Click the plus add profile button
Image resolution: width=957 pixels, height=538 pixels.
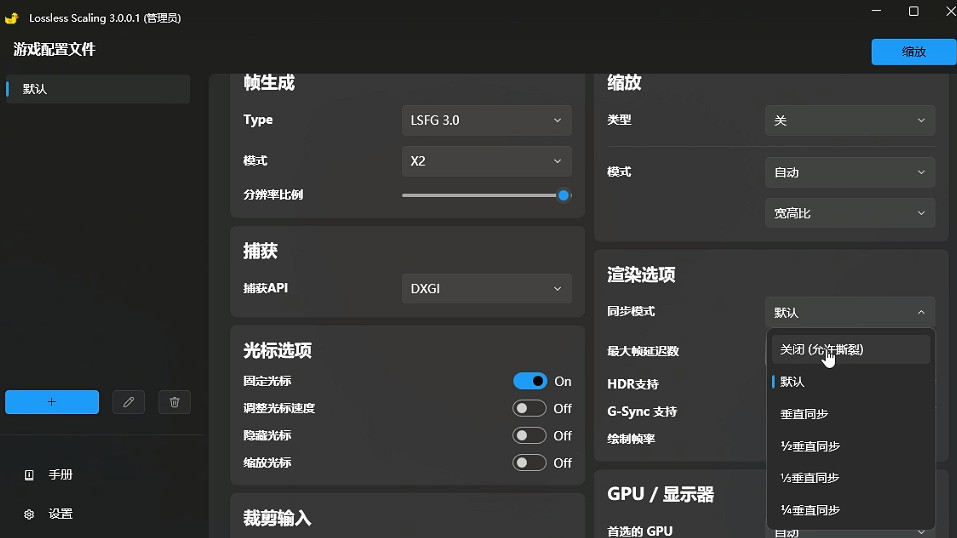[52, 402]
